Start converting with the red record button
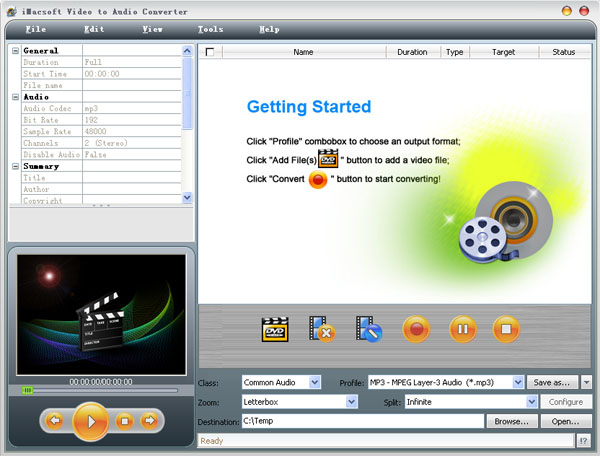Image resolution: width=600 pixels, height=456 pixels. click(x=416, y=329)
